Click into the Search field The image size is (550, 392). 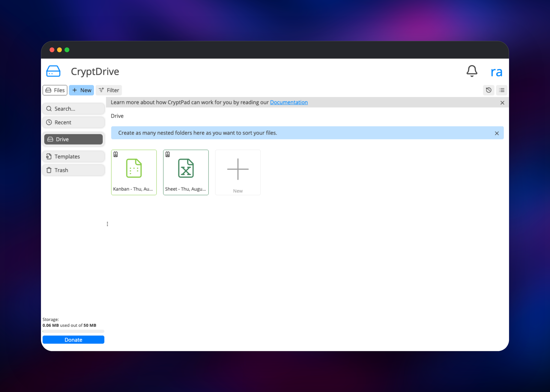coord(74,109)
